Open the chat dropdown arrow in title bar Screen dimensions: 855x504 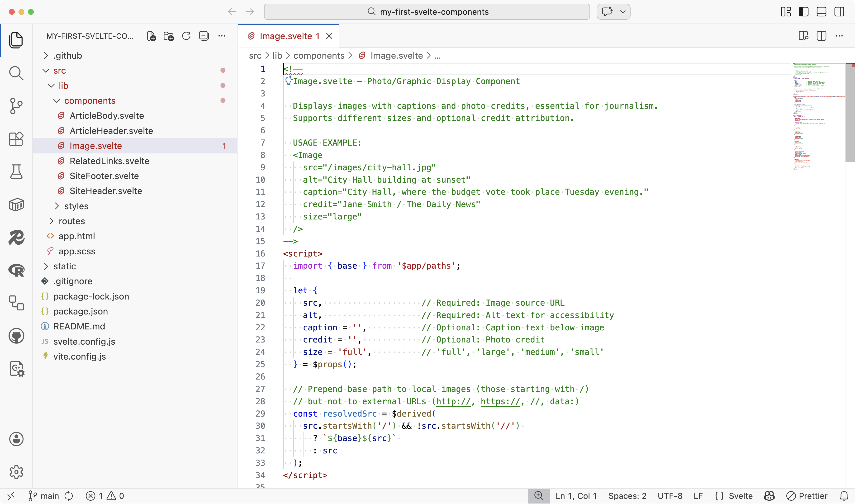[x=623, y=12]
